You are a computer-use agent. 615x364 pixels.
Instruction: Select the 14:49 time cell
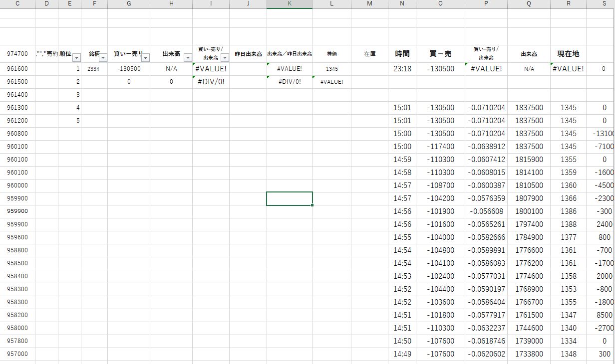402,354
